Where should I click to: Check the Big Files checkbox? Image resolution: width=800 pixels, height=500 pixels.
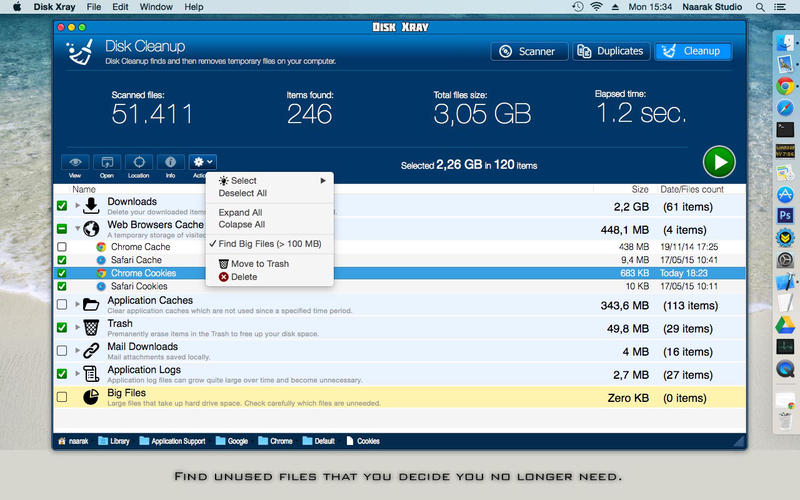click(62, 397)
